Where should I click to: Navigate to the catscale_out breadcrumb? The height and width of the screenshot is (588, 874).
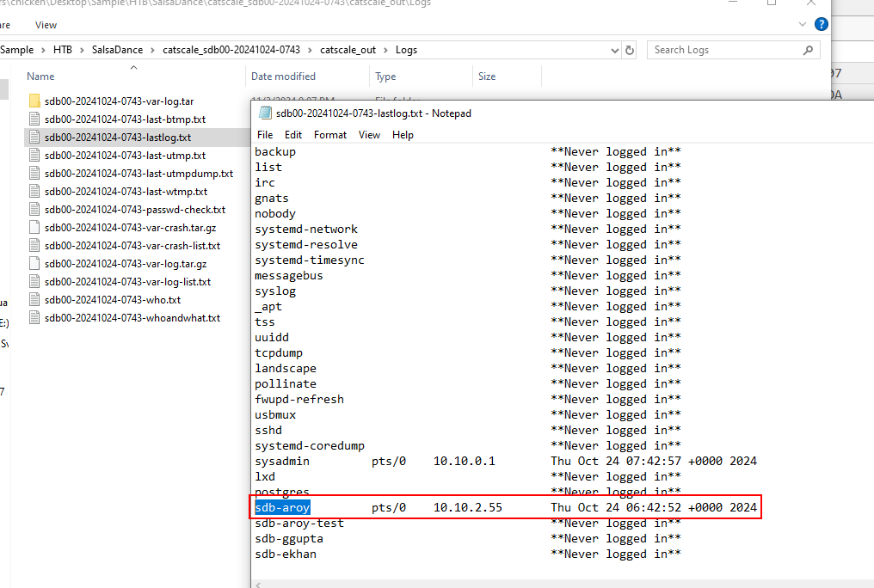coord(348,50)
